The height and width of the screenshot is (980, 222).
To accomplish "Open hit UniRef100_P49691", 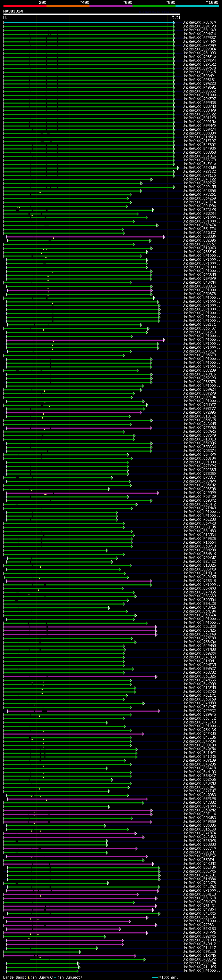I will tap(199, 88).
